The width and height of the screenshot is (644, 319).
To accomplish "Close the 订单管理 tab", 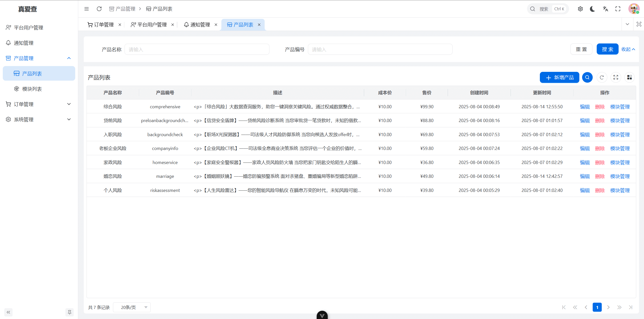I will pyautogui.click(x=120, y=25).
